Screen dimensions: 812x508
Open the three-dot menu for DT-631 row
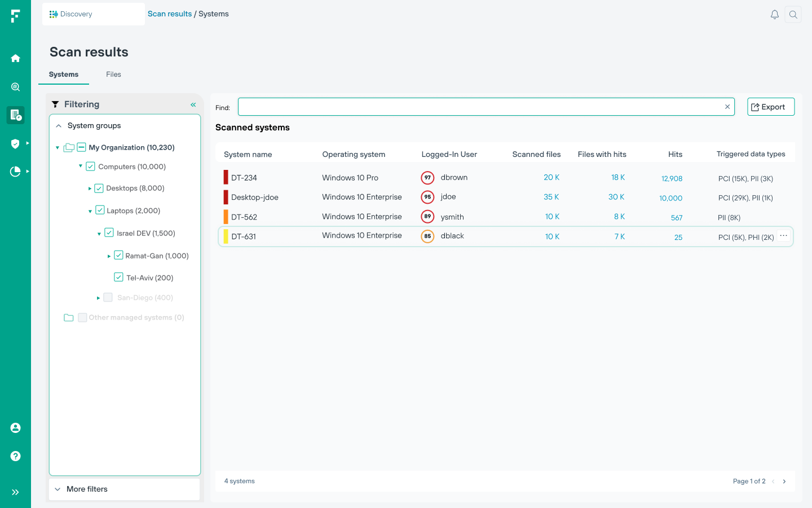tap(784, 236)
